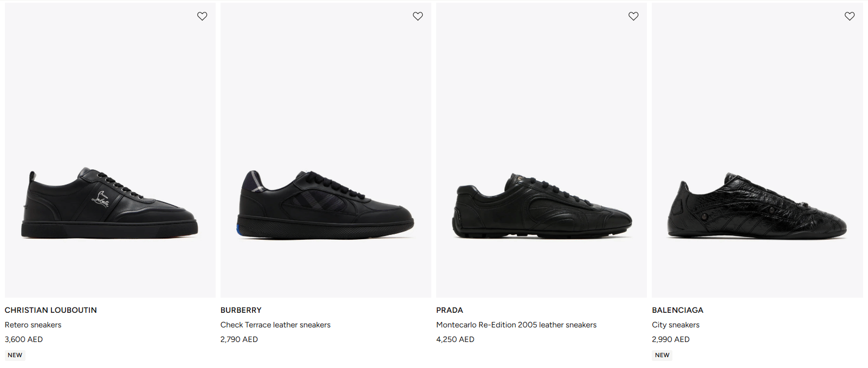This screenshot has width=868, height=368.
Task: Go to the BALENCIAGA brand link
Action: click(x=678, y=310)
